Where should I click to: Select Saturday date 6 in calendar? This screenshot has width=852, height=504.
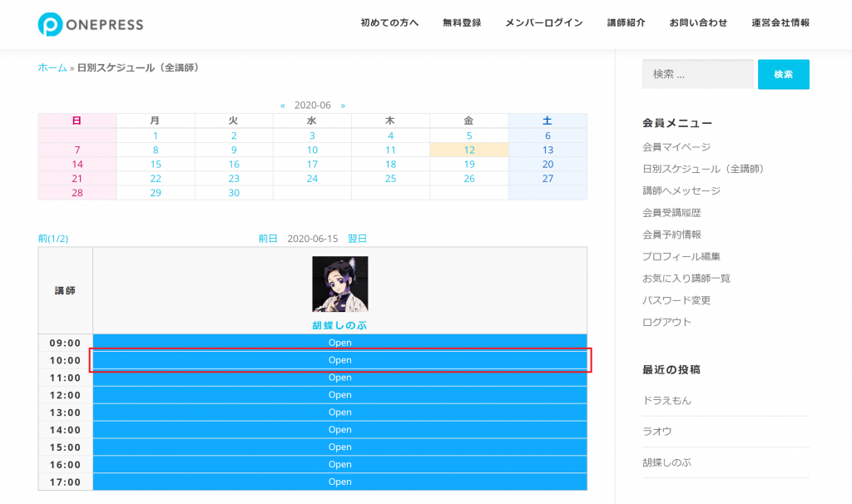(x=547, y=136)
